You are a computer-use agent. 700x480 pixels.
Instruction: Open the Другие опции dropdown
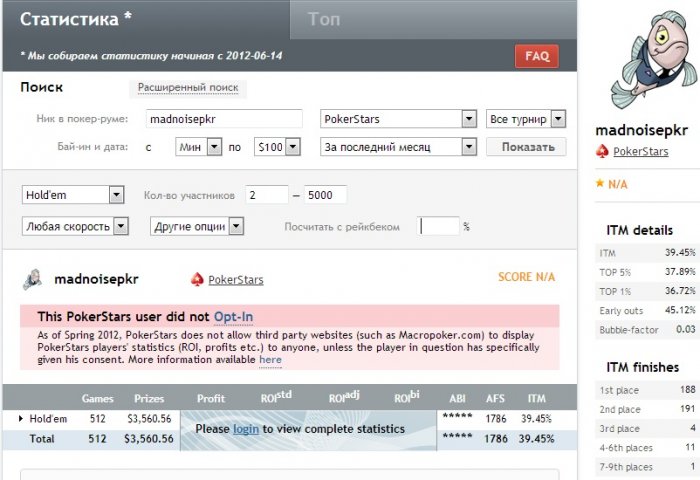click(x=197, y=226)
